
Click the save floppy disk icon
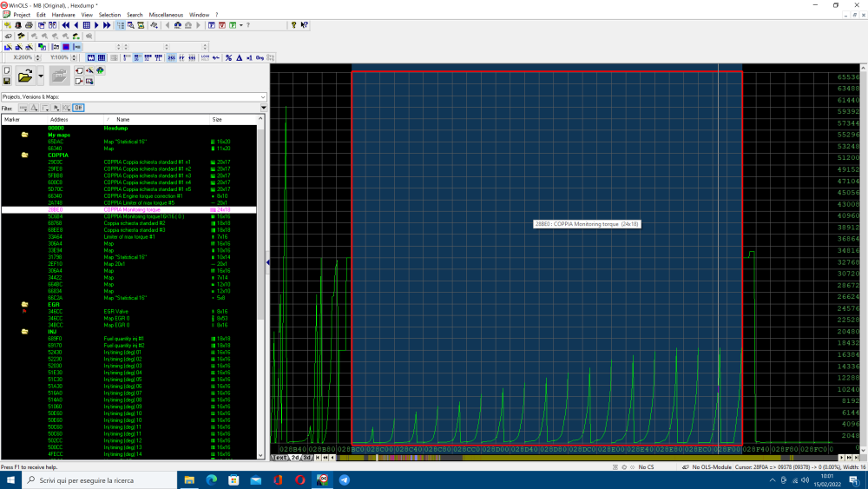(x=7, y=81)
